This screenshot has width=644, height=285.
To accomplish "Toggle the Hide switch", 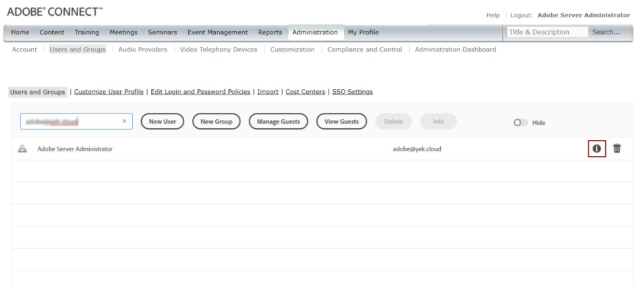I will coord(520,123).
